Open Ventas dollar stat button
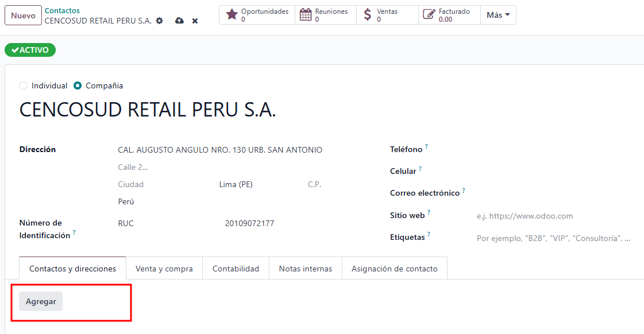Viewport: 644px width, 334px height. tap(387, 15)
